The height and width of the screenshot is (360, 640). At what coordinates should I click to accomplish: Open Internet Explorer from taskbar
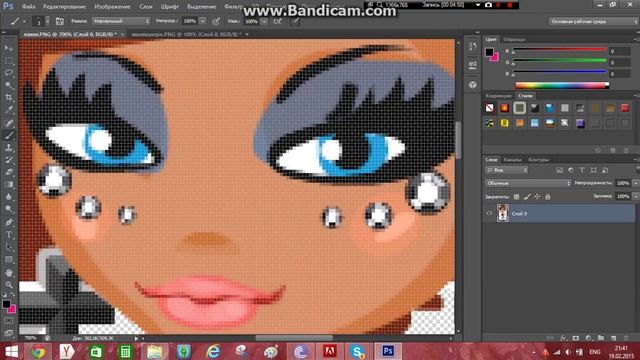(x=213, y=351)
